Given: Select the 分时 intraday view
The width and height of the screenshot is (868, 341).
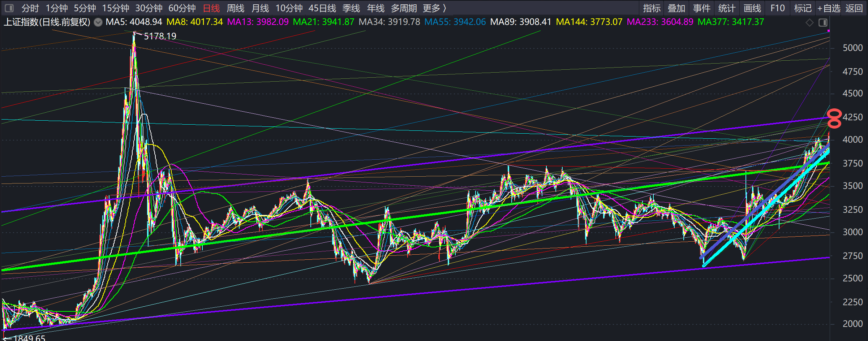Looking at the screenshot, I should pos(30,8).
